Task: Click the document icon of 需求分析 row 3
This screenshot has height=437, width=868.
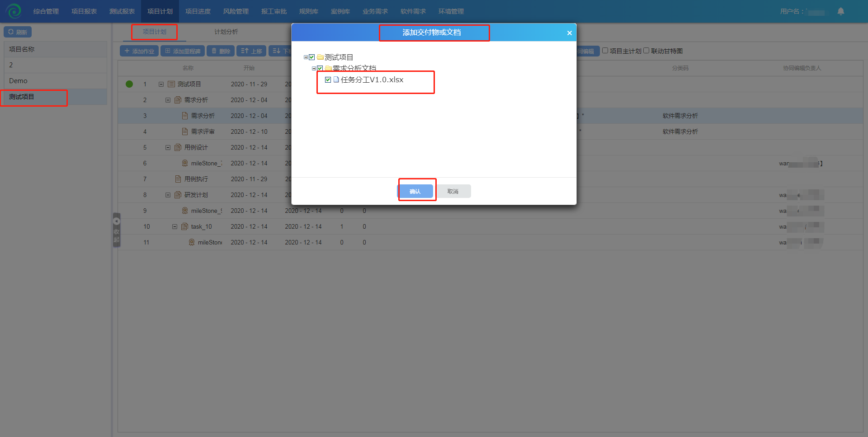Action: coord(185,116)
